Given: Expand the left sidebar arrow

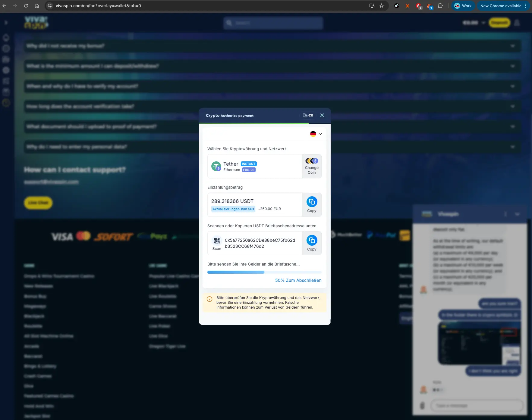Looking at the screenshot, I should [x=6, y=23].
